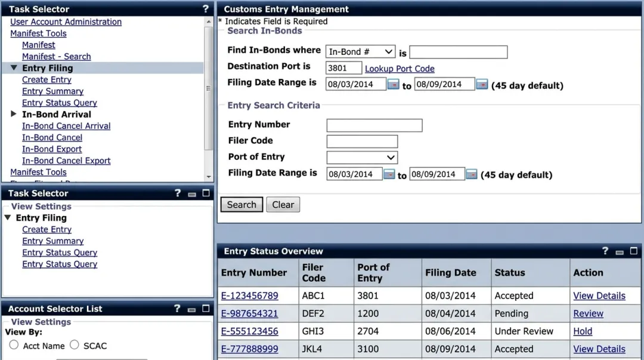Collapse Entry Filing in top Task Selector
This screenshot has height=360, width=644.
pyautogui.click(x=14, y=67)
